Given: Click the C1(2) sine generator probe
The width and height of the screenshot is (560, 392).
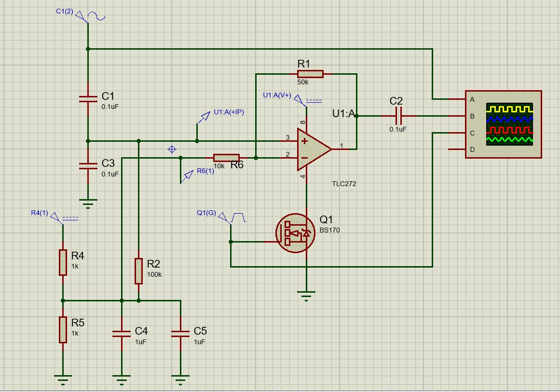Looking at the screenshot, I should 90,16.
